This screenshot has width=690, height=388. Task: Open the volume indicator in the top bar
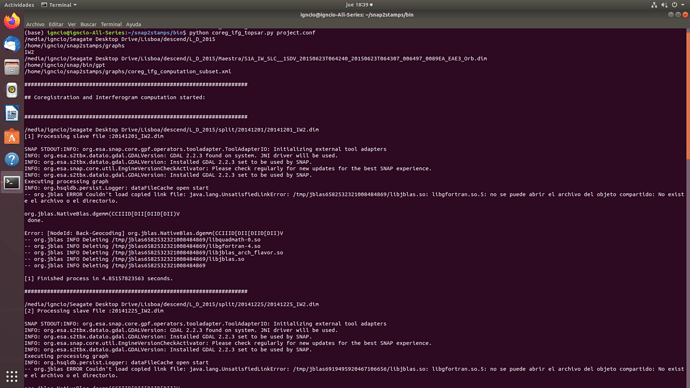coord(664,5)
